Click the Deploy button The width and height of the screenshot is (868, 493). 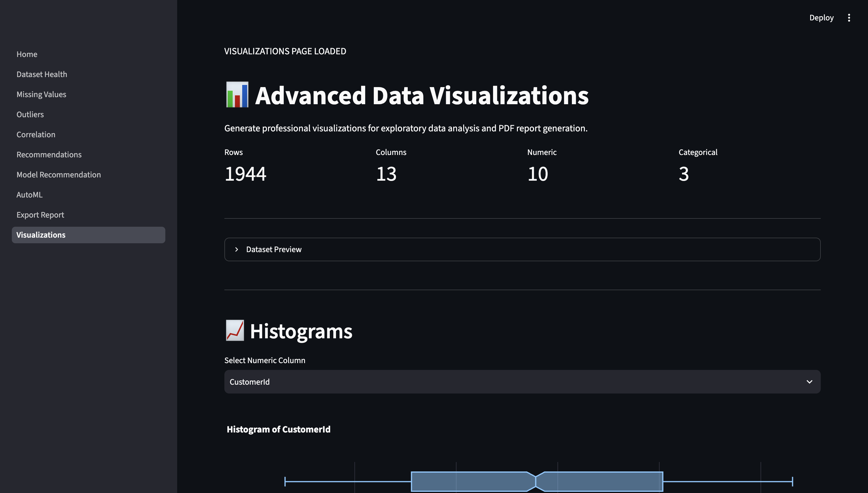click(x=821, y=18)
